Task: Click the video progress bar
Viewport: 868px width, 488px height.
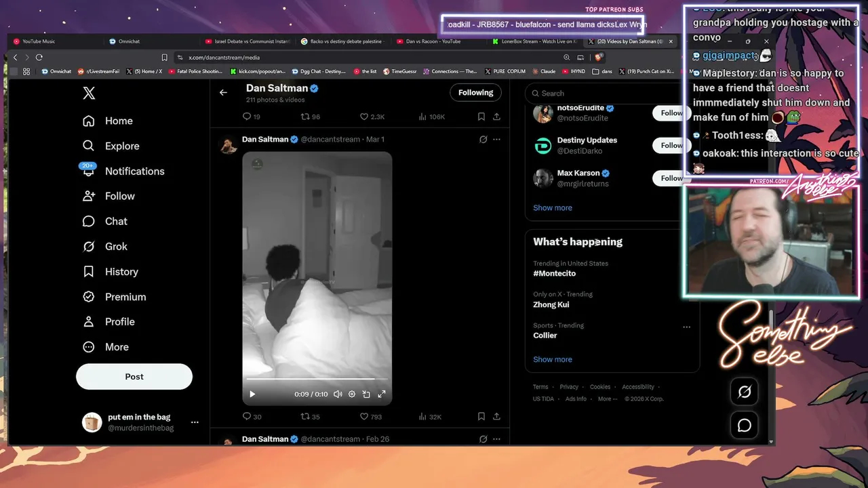Action: coord(317,379)
